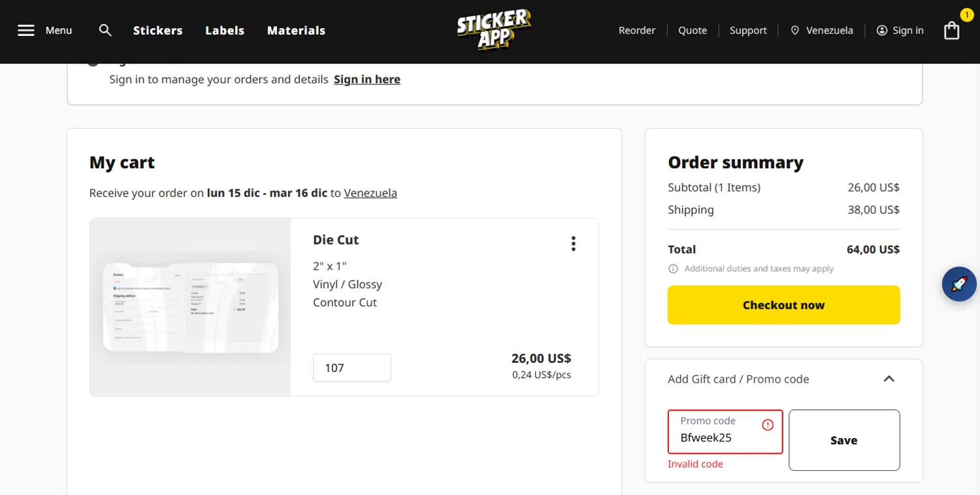Open the Labels menu
Viewport: 980px width, 495px height.
(225, 31)
